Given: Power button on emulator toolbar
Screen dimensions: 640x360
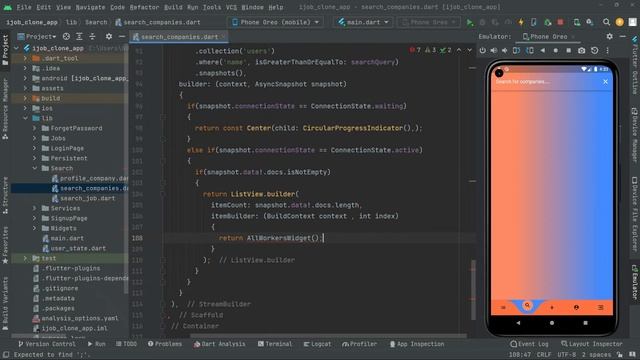Looking at the screenshot, I should [x=482, y=50].
